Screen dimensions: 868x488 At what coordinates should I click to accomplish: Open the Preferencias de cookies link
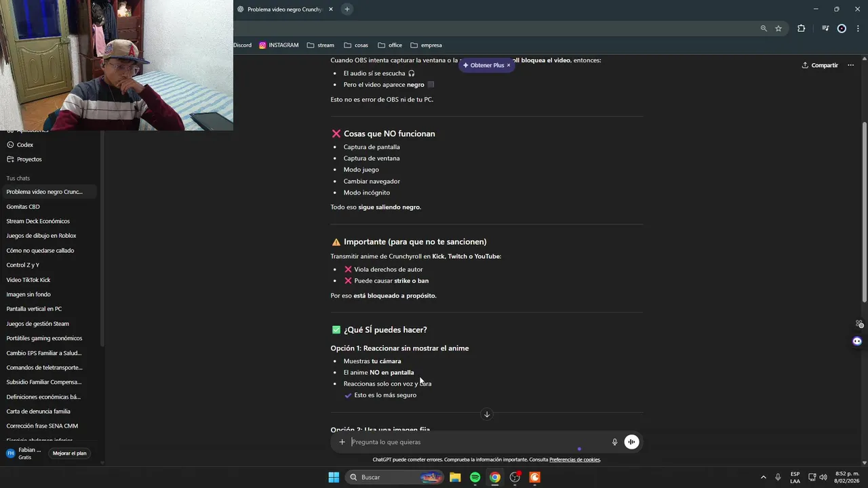(574, 460)
